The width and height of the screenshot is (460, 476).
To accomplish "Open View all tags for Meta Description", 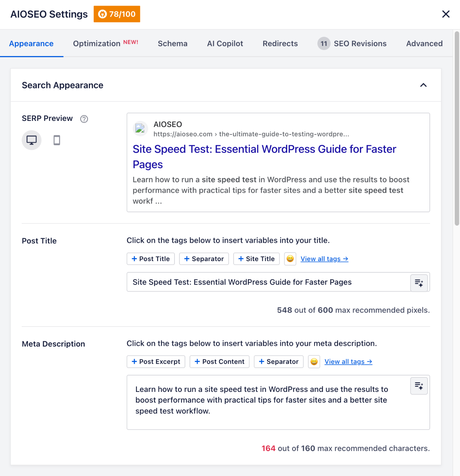I will click(x=348, y=362).
